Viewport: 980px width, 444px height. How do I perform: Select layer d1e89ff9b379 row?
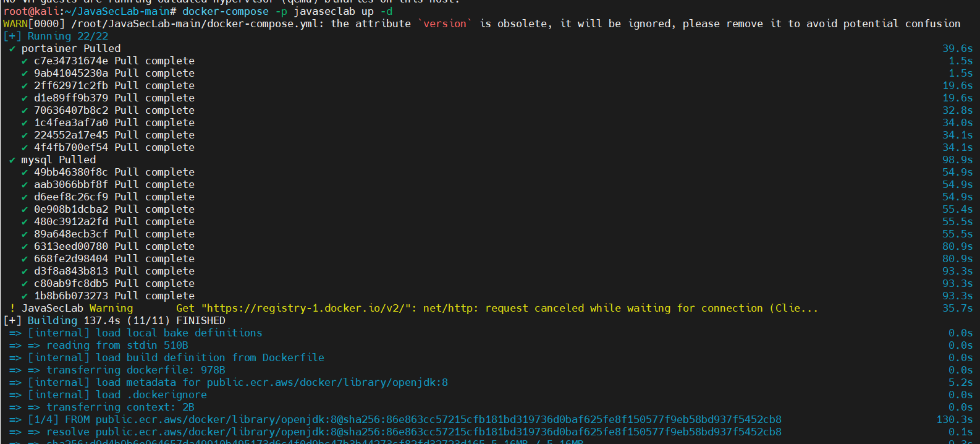click(114, 98)
